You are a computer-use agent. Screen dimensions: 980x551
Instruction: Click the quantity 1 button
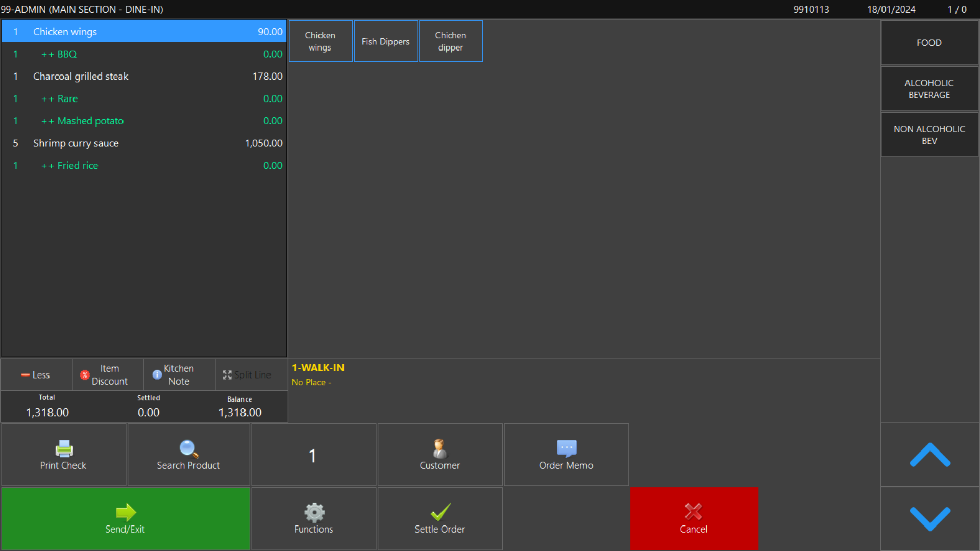point(313,455)
